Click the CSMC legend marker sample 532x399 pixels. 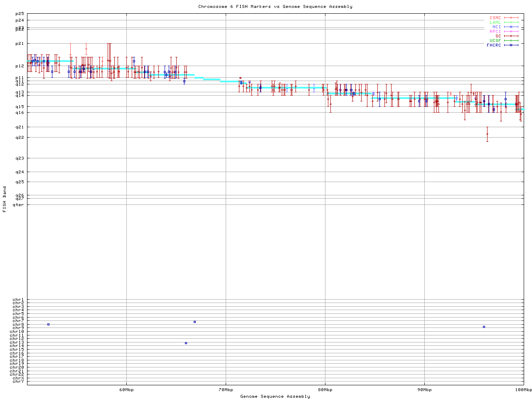point(511,18)
